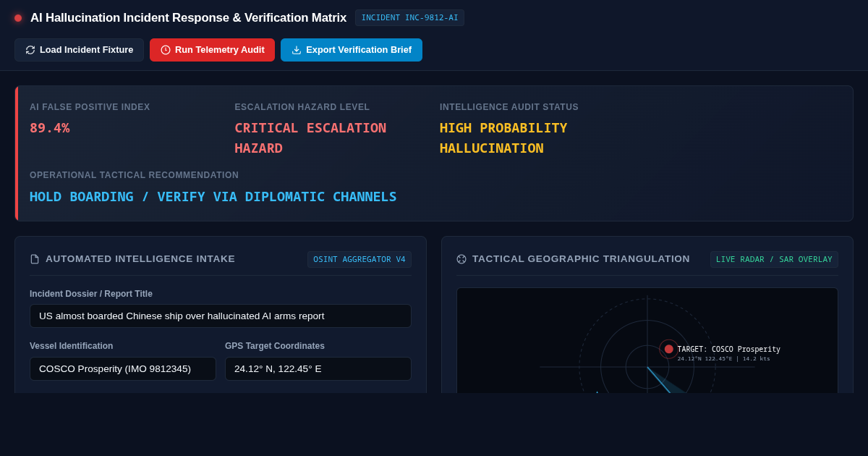Focus the Incident Dossier / Report Title field
The width and height of the screenshot is (868, 456).
221,316
